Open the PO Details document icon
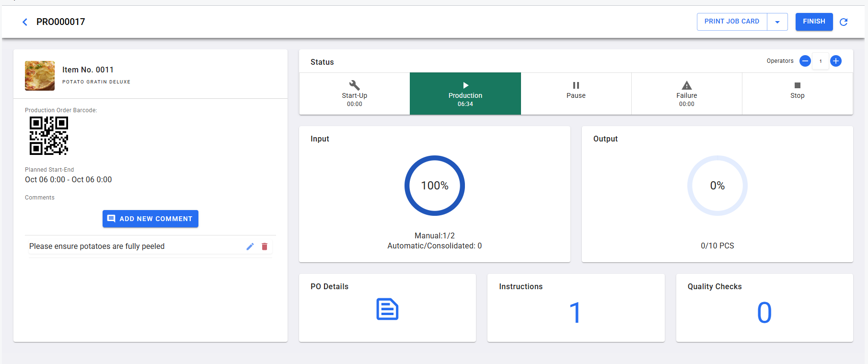The width and height of the screenshot is (868, 364). pyautogui.click(x=387, y=309)
